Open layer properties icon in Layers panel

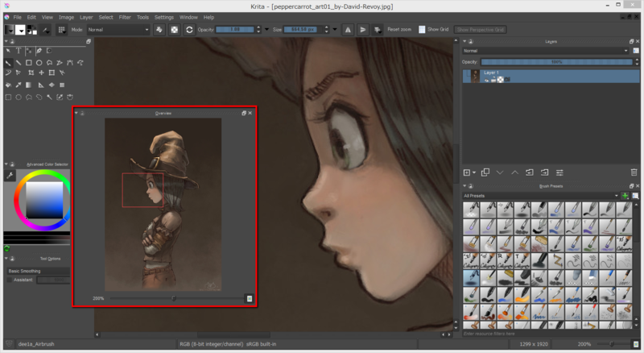point(559,172)
